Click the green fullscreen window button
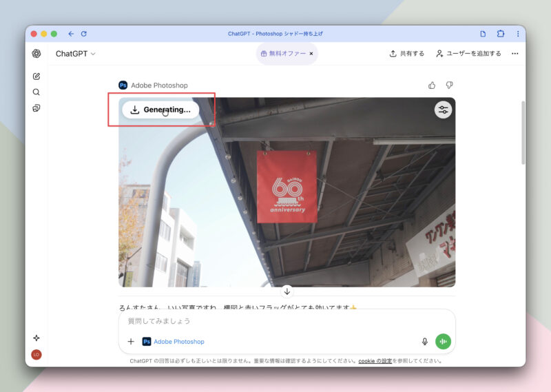The image size is (551, 392). [x=54, y=34]
